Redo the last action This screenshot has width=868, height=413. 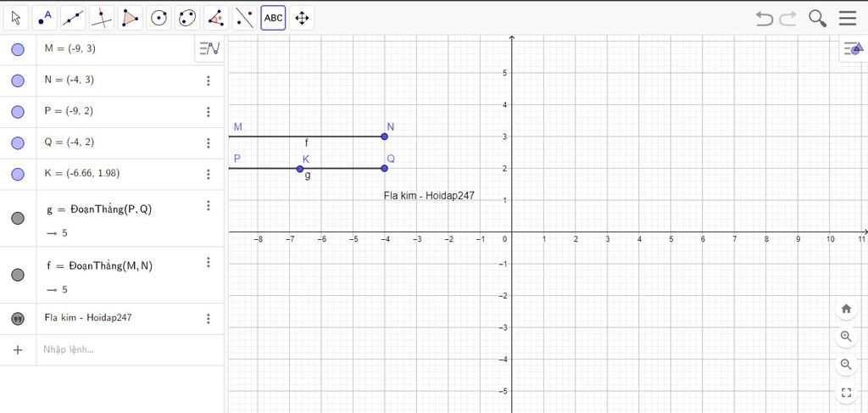click(787, 19)
